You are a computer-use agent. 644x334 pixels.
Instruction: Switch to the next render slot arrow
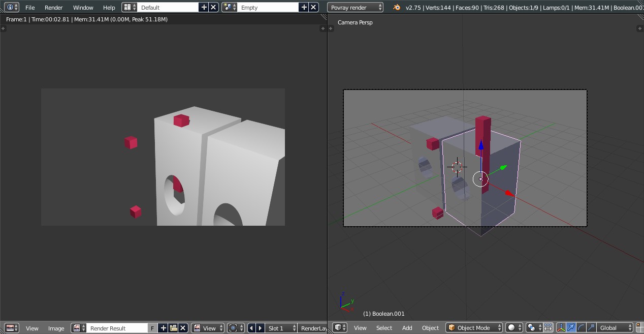pyautogui.click(x=260, y=328)
